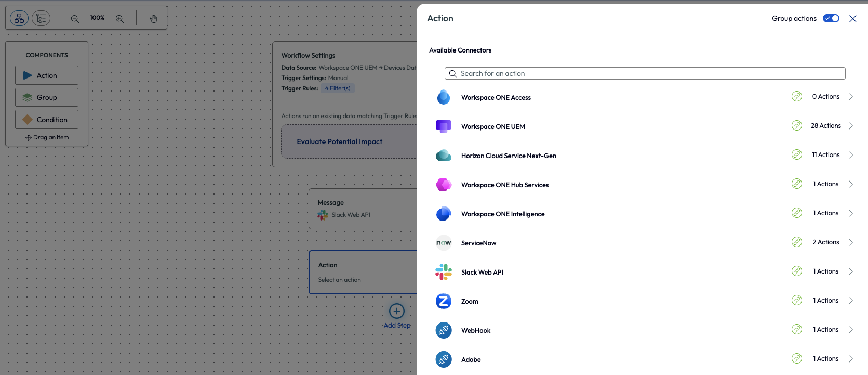
Task: Click the Add Step plus icon
Action: pos(397,311)
